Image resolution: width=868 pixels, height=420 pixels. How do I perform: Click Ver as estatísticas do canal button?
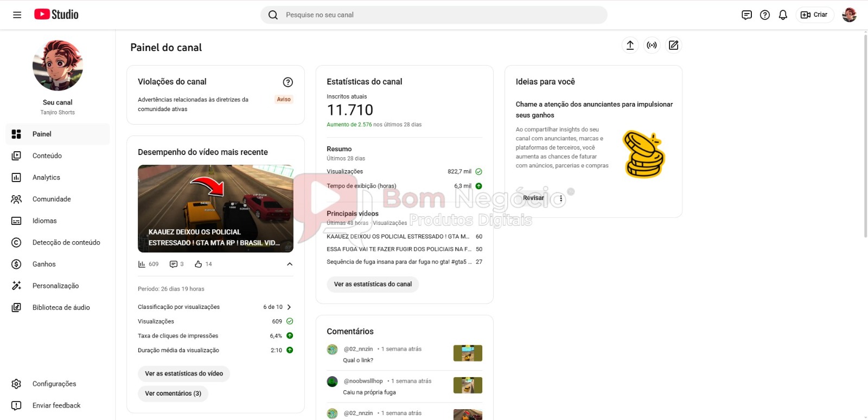pyautogui.click(x=373, y=285)
